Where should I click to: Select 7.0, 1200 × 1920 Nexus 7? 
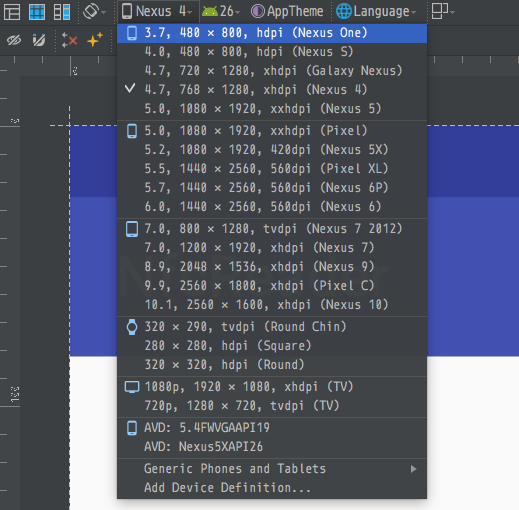click(272, 248)
